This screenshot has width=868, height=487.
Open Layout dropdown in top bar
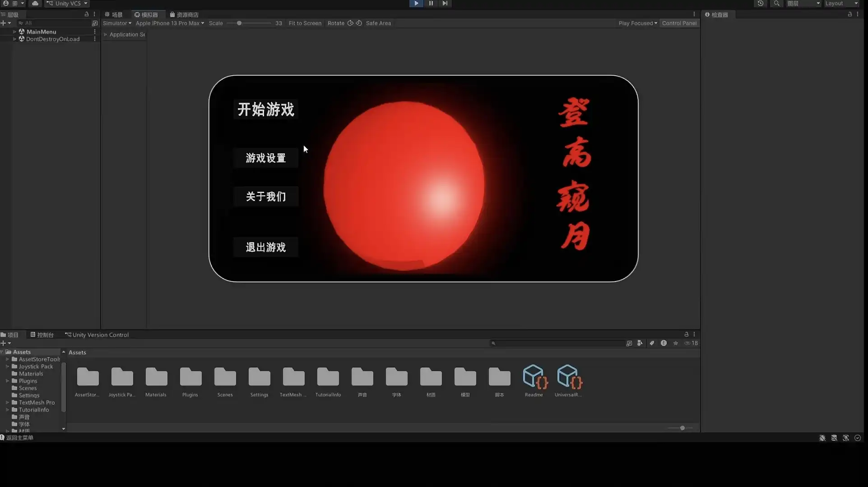[842, 3]
